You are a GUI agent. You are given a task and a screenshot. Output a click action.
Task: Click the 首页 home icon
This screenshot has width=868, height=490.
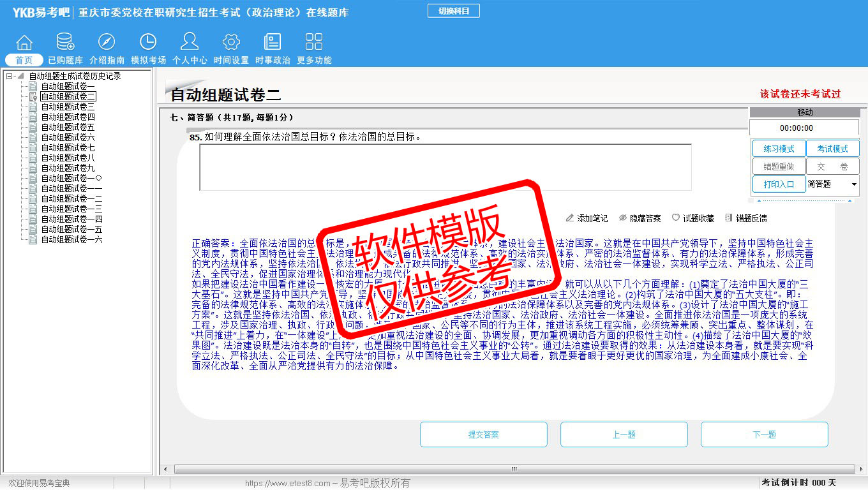coord(24,43)
